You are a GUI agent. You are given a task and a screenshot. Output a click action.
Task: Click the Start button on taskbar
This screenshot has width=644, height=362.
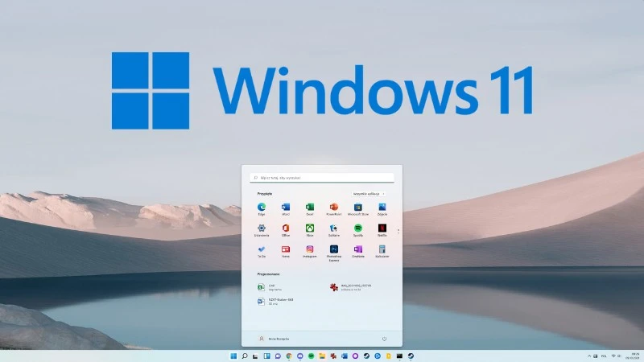point(233,356)
